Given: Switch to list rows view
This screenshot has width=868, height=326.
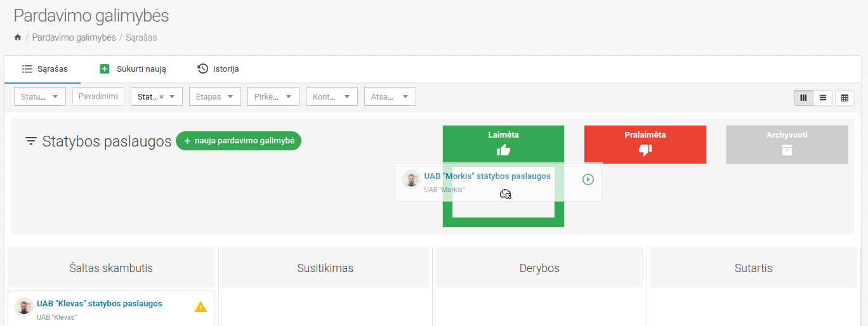Looking at the screenshot, I should (823, 98).
